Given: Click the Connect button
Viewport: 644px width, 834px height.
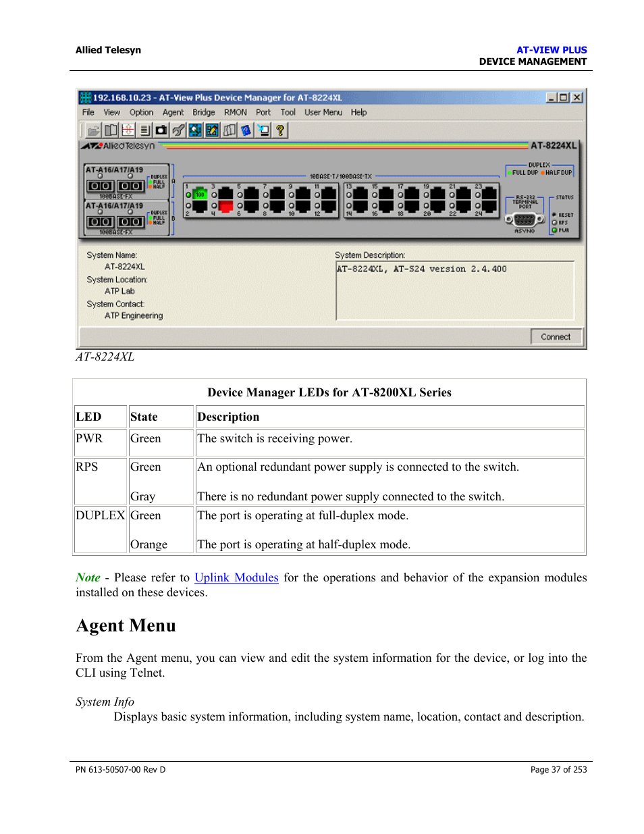Looking at the screenshot, I should click(556, 337).
